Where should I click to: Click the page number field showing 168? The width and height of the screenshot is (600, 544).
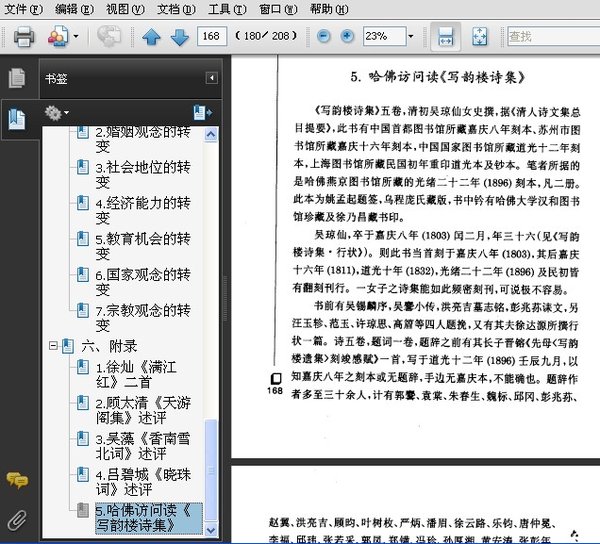[x=212, y=36]
